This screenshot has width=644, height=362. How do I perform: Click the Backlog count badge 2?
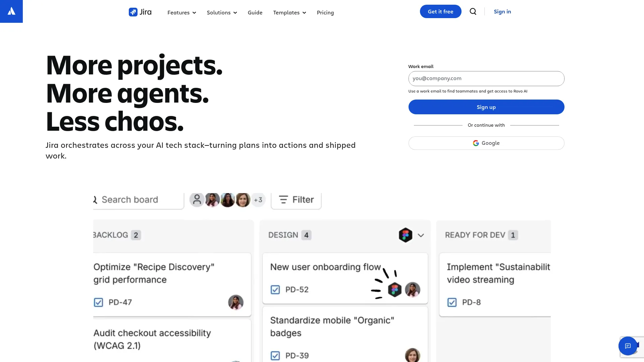136,235
